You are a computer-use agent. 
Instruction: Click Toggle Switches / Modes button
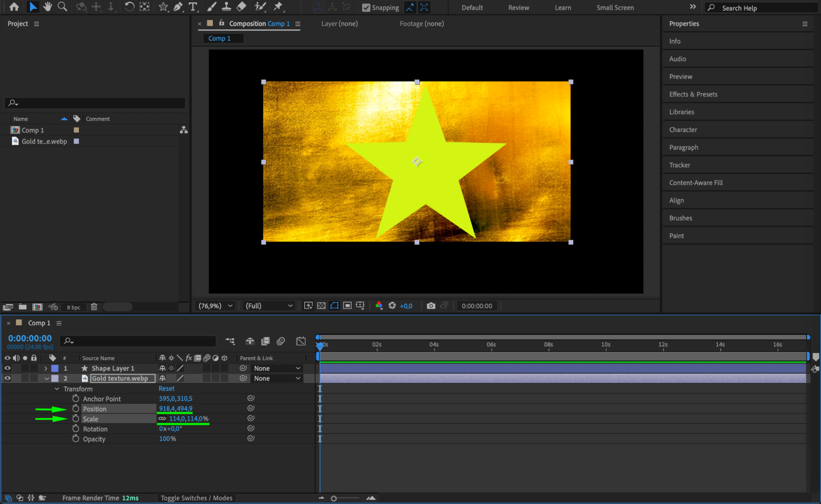coord(196,498)
